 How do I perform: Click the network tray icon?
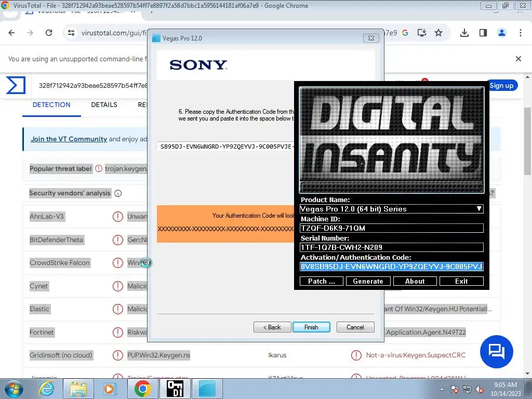(x=467, y=389)
